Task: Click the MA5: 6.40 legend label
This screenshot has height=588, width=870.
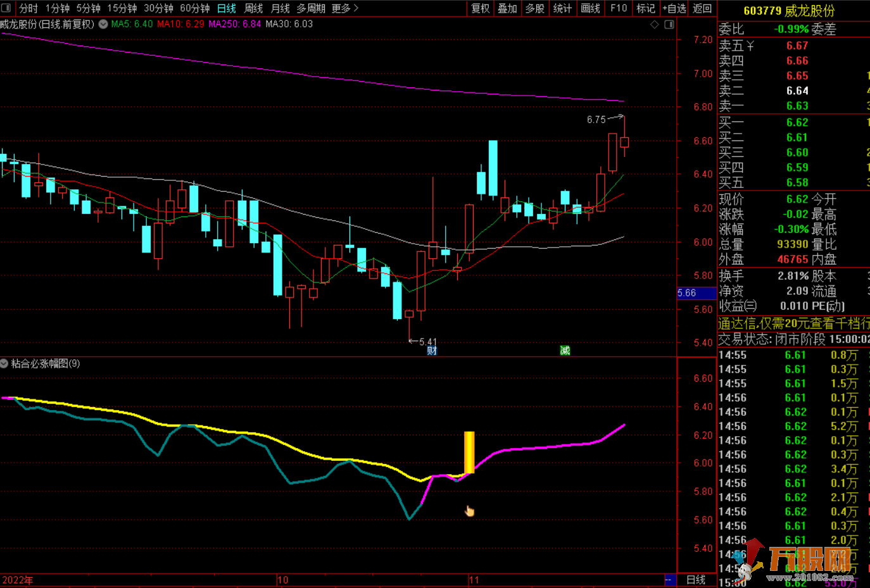Action: [132, 24]
